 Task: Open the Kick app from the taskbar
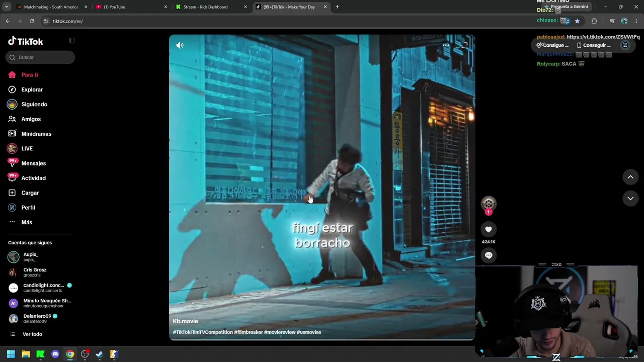pos(40,354)
